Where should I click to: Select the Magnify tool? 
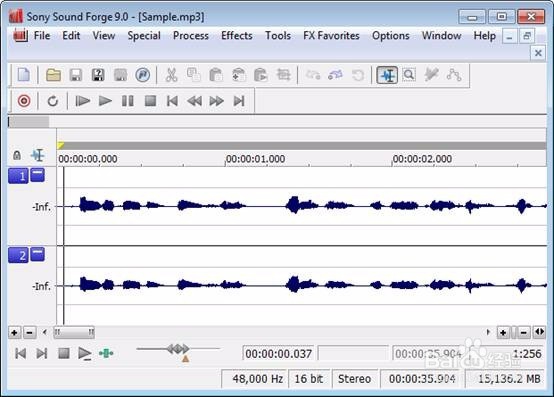(x=409, y=75)
